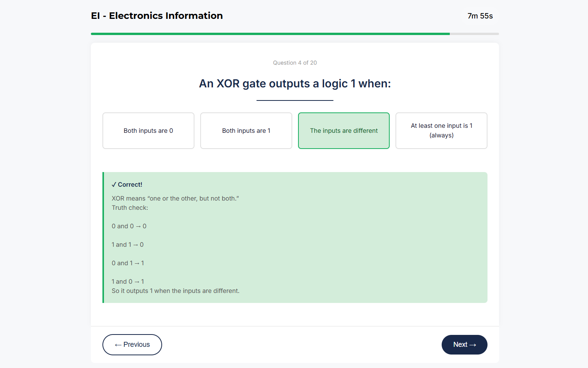Image resolution: width=588 pixels, height=368 pixels.
Task: Click the underline beneath the question title
Action: point(295,100)
